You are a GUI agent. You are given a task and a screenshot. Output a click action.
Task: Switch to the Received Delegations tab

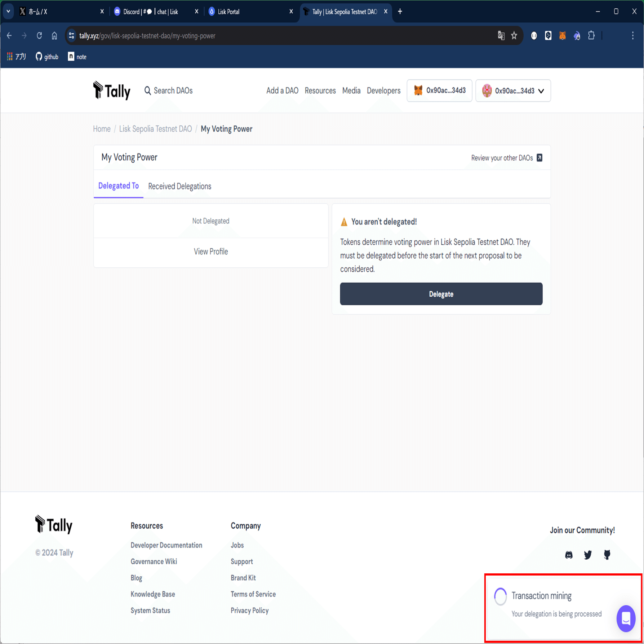(179, 186)
